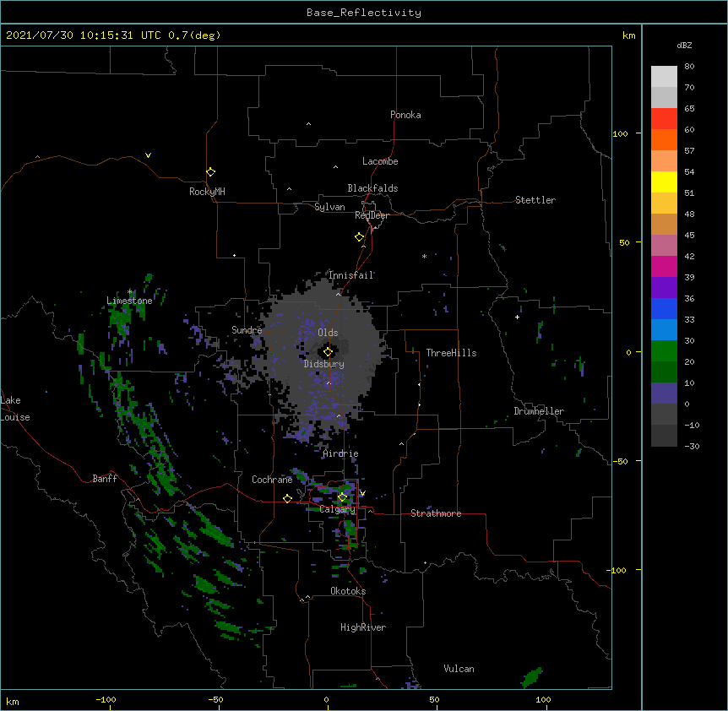
Task: Click the Vulcan label
Action: point(459,669)
